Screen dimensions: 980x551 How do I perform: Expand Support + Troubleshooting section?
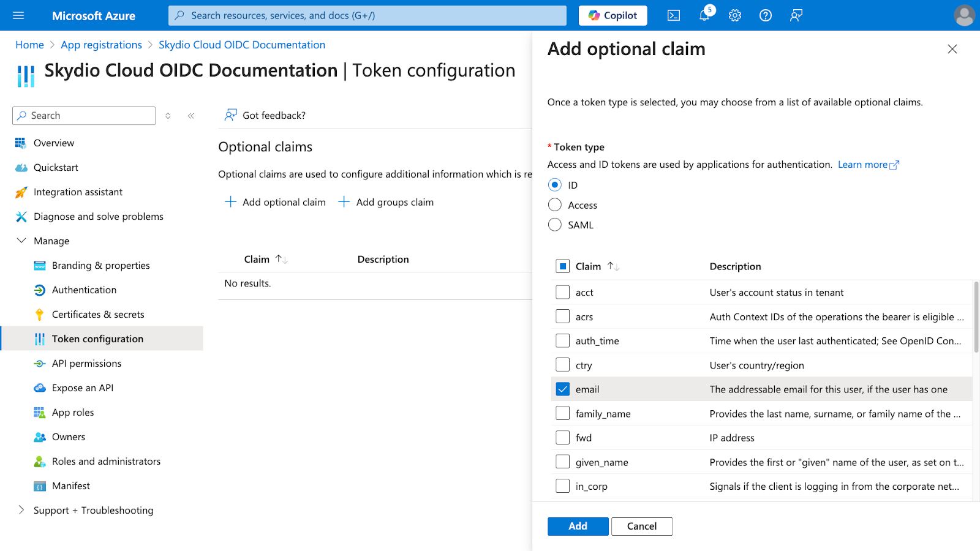(21, 510)
